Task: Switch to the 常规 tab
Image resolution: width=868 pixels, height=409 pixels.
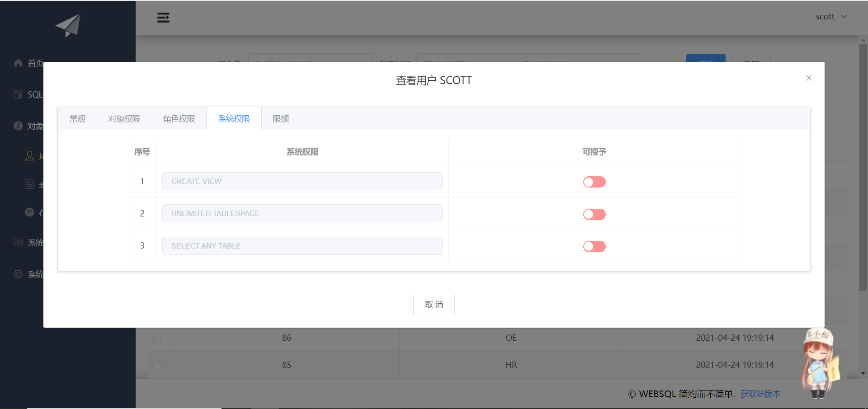Action: tap(77, 118)
